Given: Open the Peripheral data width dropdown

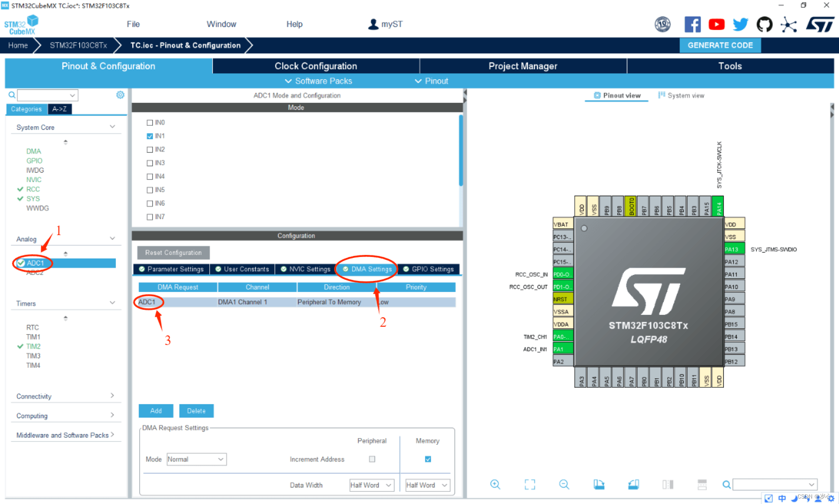Looking at the screenshot, I should click(372, 485).
